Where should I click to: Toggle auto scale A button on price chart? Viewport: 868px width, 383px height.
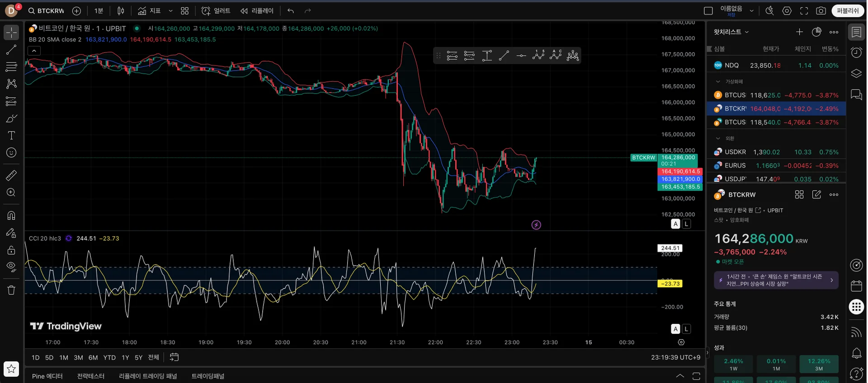coord(675,224)
